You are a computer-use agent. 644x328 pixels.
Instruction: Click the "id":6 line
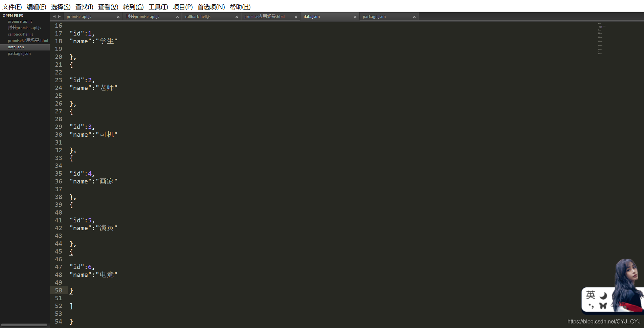click(82, 267)
